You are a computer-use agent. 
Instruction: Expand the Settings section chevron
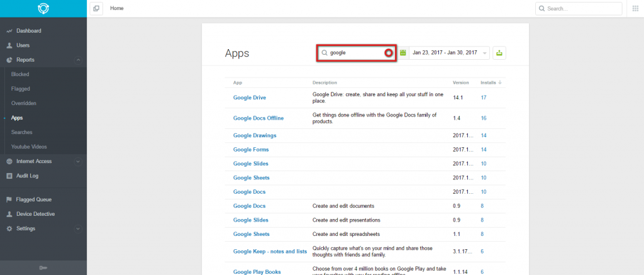point(78,228)
